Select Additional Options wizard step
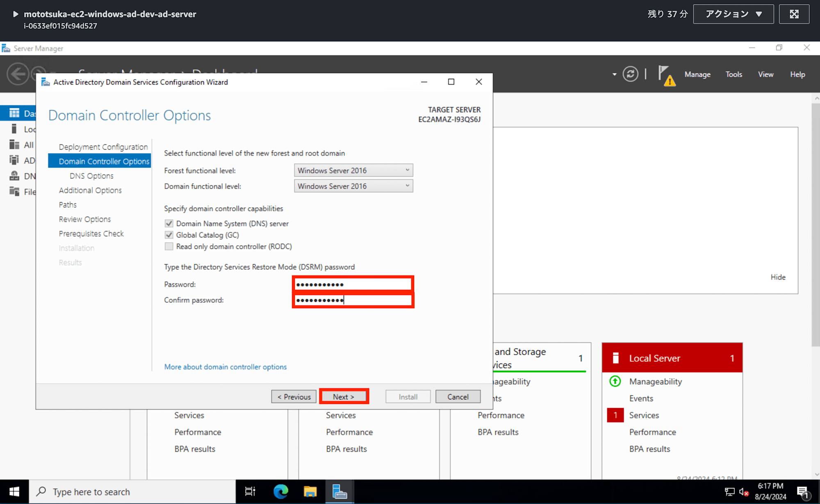This screenshot has width=820, height=504. pyautogui.click(x=90, y=190)
